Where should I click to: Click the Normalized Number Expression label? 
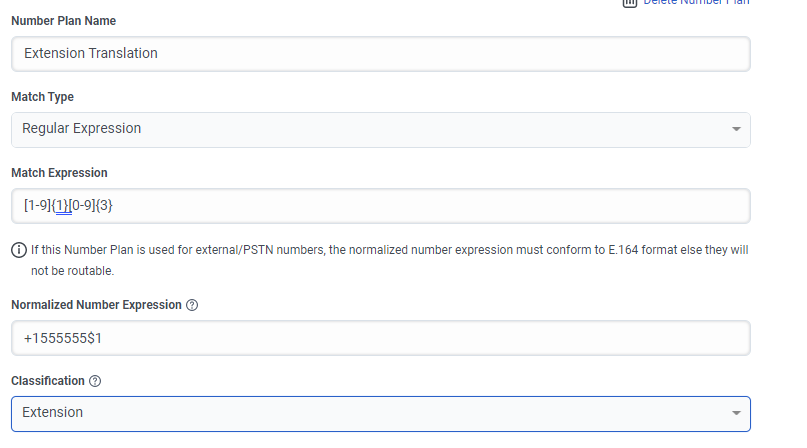pyautogui.click(x=96, y=305)
